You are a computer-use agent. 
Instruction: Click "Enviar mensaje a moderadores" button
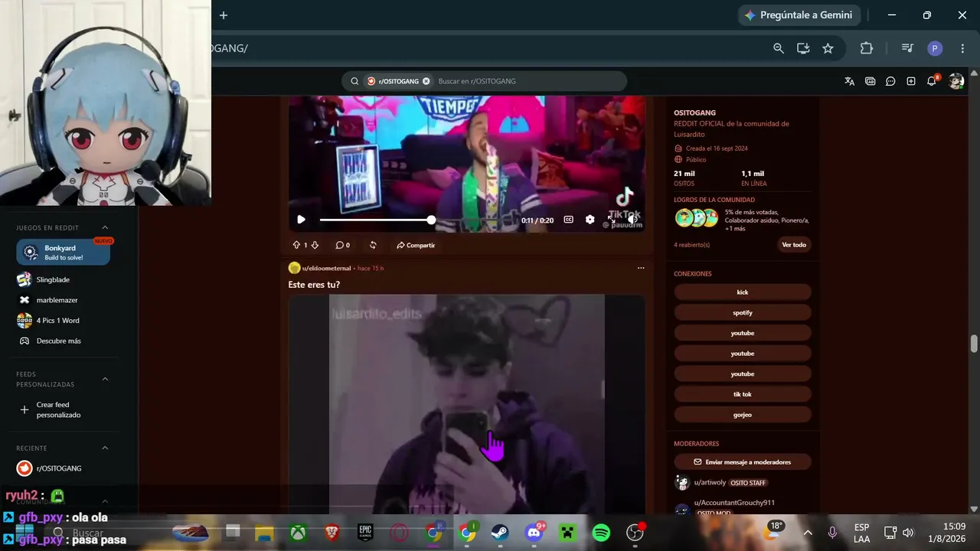(x=743, y=462)
